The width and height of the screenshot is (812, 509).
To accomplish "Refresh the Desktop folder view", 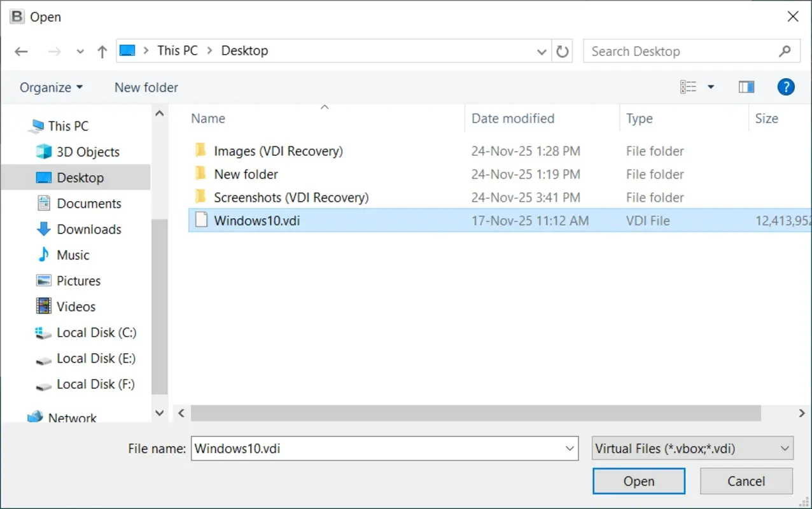I will pos(563,51).
